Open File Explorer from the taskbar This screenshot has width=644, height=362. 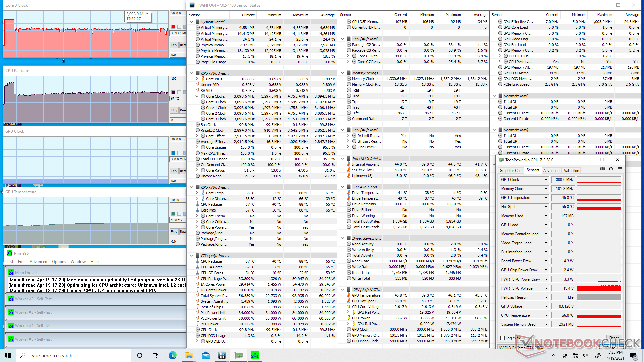[189, 355]
